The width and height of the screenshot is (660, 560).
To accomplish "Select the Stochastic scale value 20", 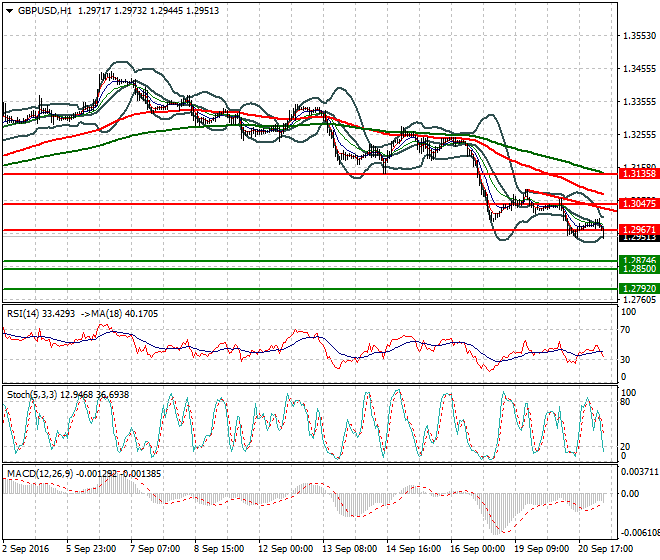I will click(625, 447).
